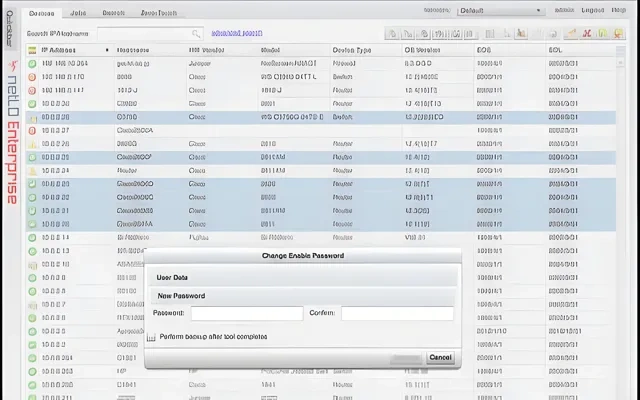640x400 pixels.
Task: Click the Logout link
Action: point(592,10)
